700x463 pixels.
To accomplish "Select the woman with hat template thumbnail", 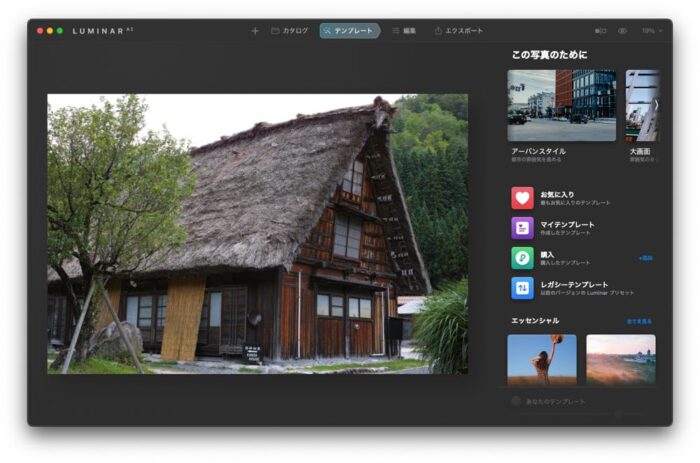I will [x=541, y=359].
